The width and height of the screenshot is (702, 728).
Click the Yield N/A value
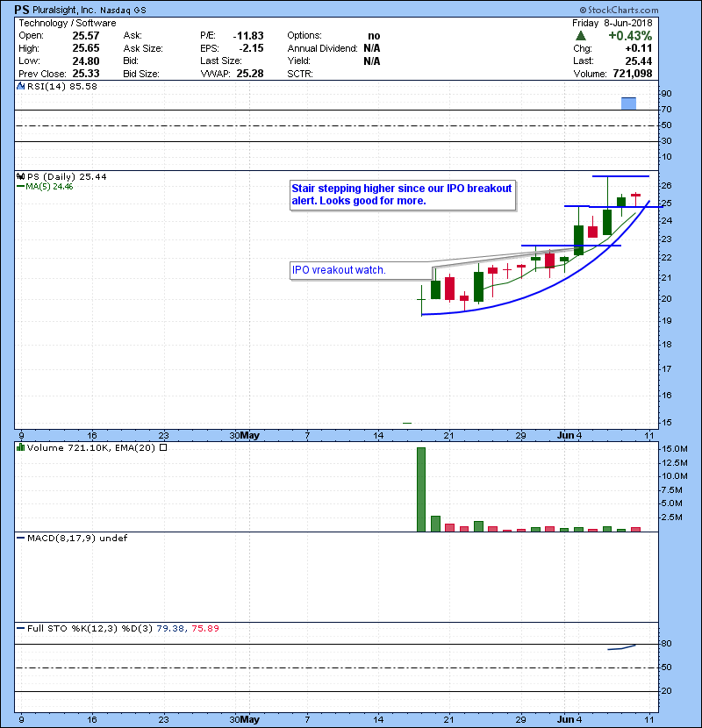point(372,61)
